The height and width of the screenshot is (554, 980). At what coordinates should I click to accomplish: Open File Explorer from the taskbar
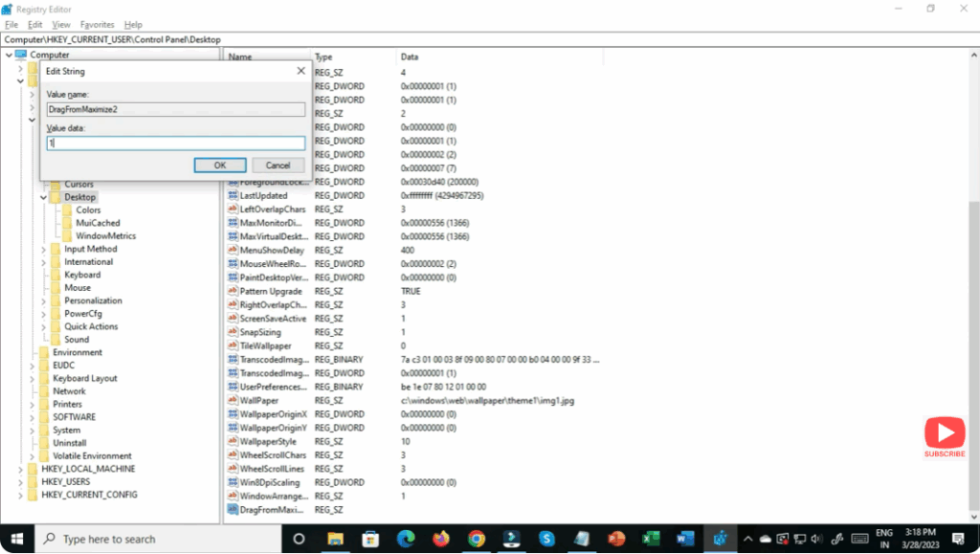(x=335, y=539)
